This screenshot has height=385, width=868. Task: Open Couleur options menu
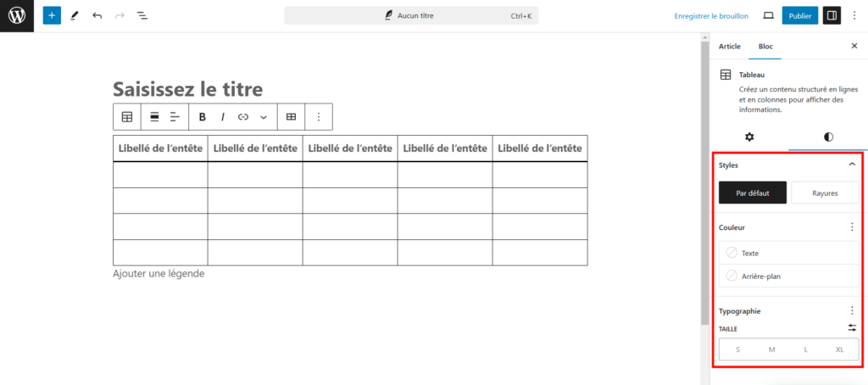tap(853, 227)
